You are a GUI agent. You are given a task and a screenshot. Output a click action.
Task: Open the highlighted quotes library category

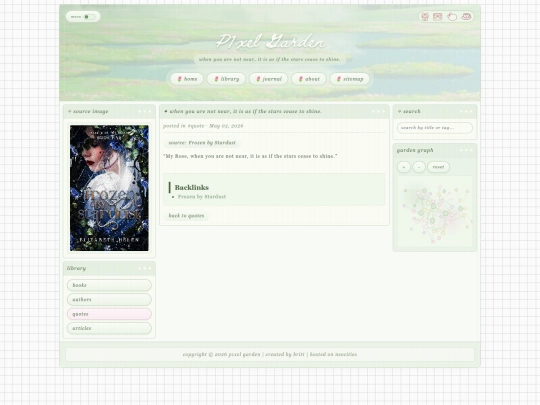(x=109, y=314)
